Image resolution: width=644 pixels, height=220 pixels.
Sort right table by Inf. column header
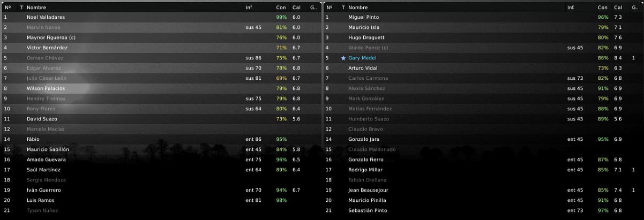571,7
